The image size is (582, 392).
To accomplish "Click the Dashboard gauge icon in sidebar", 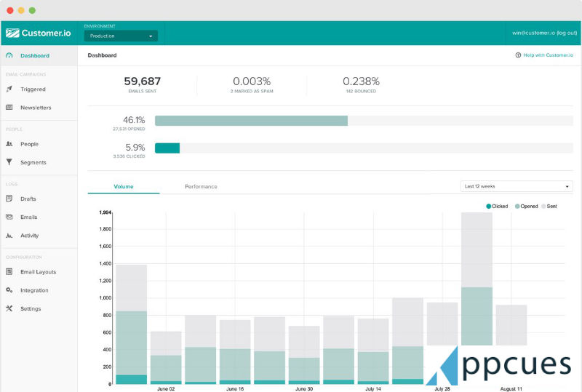I will [x=9, y=55].
